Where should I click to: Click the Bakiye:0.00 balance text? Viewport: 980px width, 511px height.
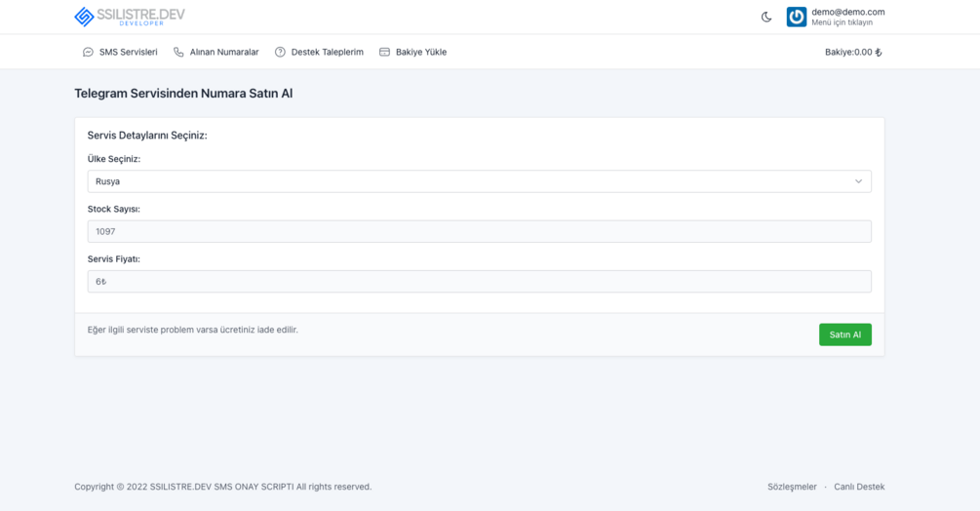point(853,52)
